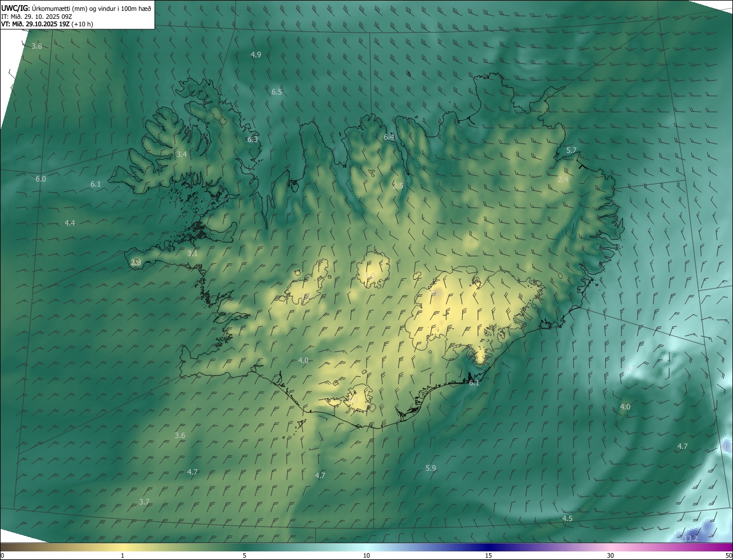Select the 15 tick on the color scale
Image resolution: width=733 pixels, height=560 pixels.
pyautogui.click(x=488, y=555)
